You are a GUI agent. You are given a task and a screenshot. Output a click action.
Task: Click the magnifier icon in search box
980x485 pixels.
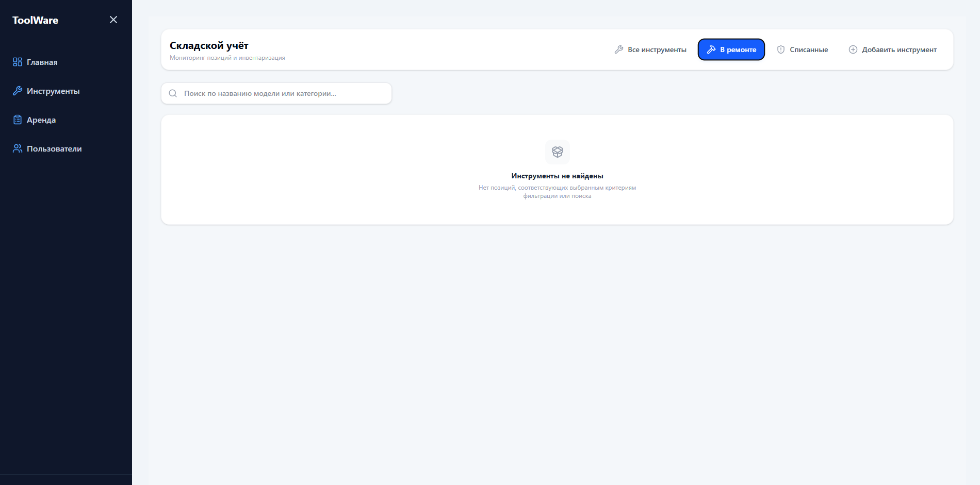[173, 93]
